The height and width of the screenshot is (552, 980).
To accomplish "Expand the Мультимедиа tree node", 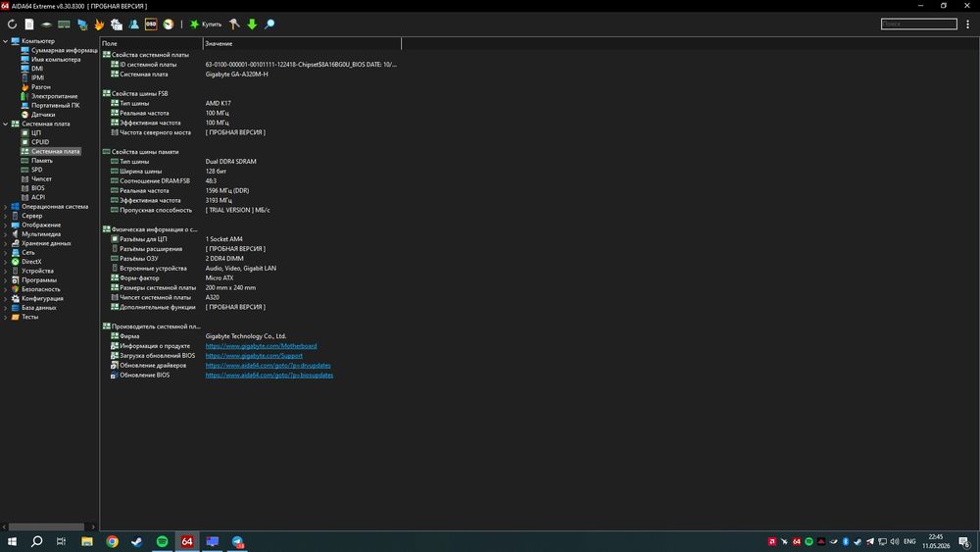I will (6, 234).
